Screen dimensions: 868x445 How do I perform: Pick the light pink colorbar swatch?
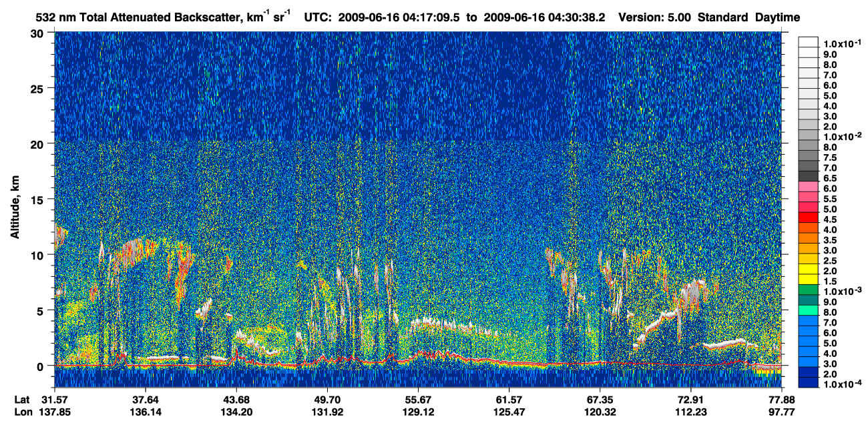[x=809, y=187]
